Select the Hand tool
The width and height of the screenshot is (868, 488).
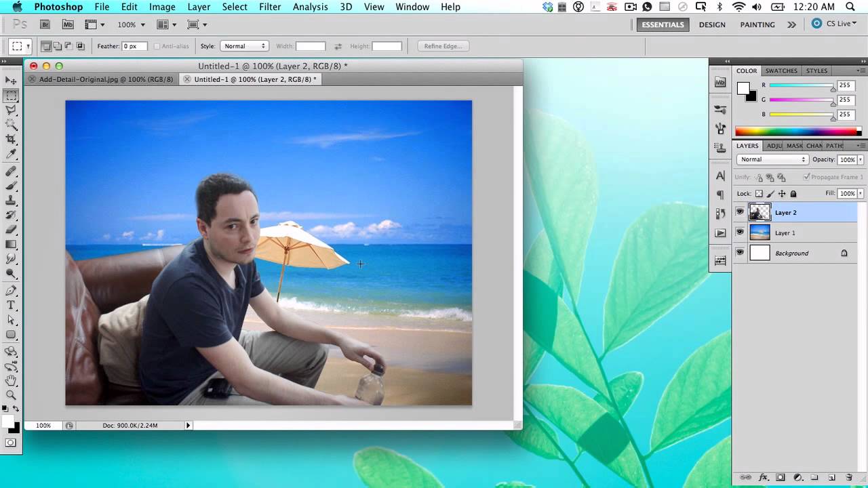point(11,381)
